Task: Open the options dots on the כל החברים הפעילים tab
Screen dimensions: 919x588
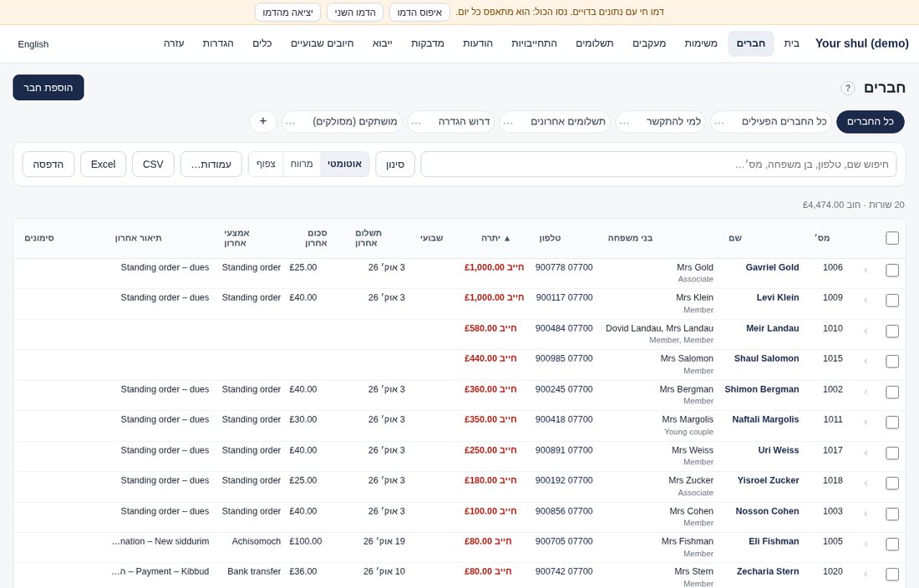Action: [x=719, y=122]
